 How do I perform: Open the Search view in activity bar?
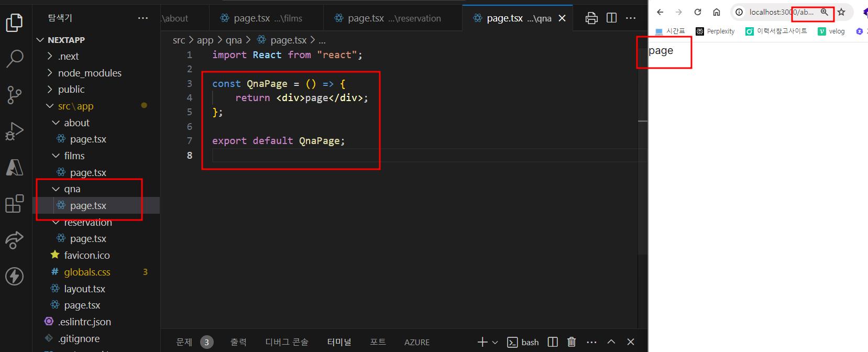(14, 59)
